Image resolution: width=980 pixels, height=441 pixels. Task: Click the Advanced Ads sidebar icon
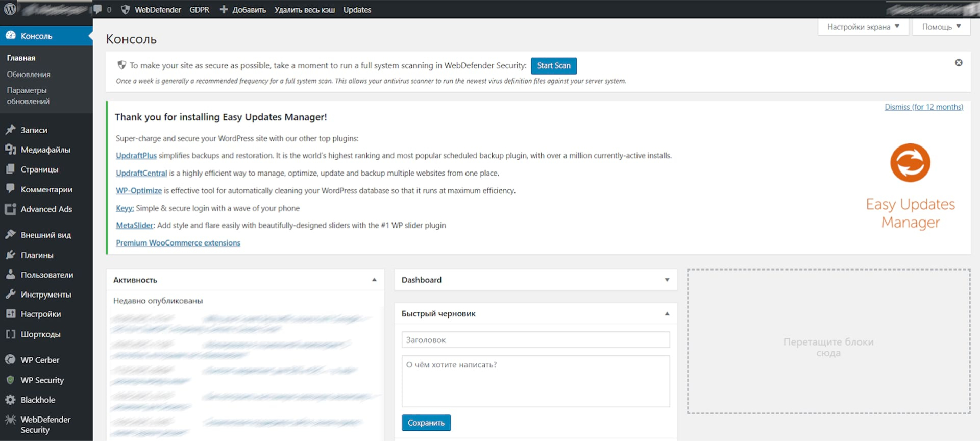(10, 209)
